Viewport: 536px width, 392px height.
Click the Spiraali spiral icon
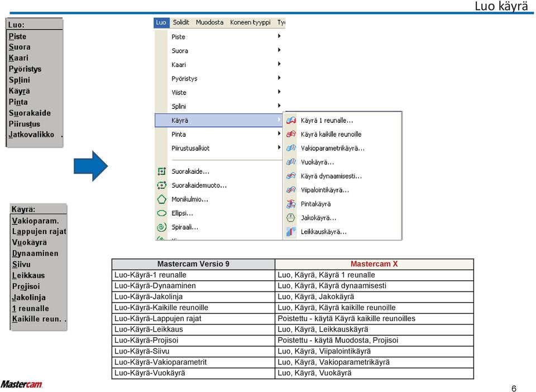[x=161, y=227]
